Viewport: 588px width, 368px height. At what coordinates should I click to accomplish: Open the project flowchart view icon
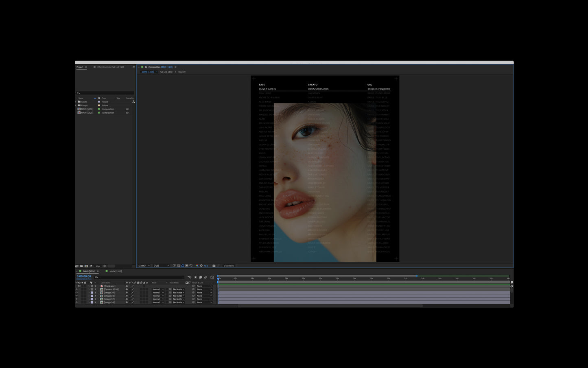tap(133, 101)
